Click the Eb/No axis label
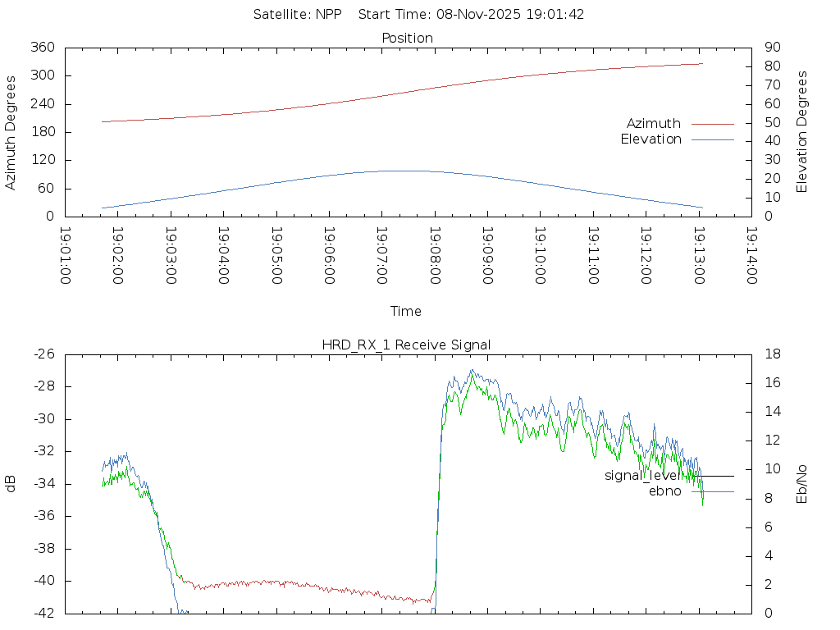Viewport: 840px width, 630px height. pos(802,484)
